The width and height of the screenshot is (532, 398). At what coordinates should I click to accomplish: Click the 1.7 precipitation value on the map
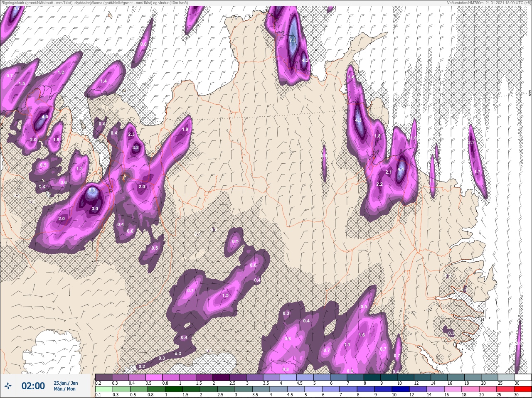pyautogui.click(x=477, y=172)
